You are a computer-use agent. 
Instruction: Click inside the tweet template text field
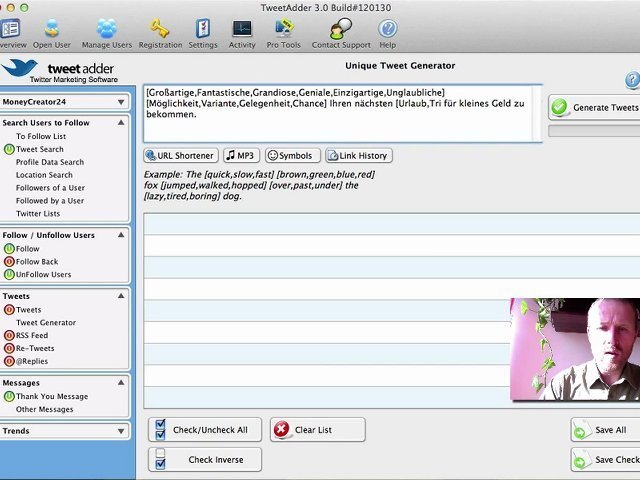pos(342,113)
